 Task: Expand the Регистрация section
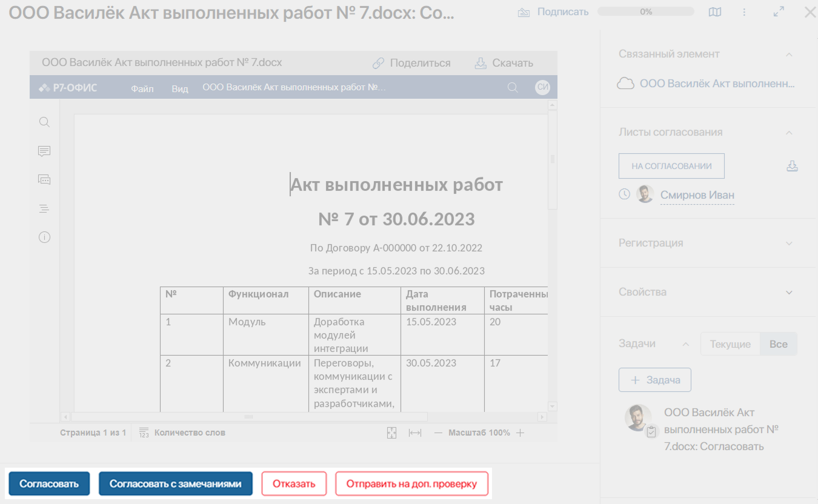click(789, 243)
